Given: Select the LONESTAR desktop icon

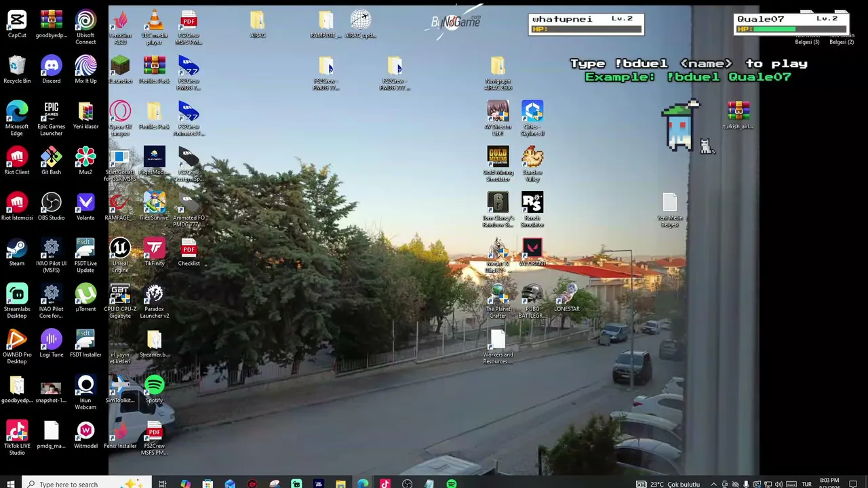Looking at the screenshot, I should click(567, 298).
